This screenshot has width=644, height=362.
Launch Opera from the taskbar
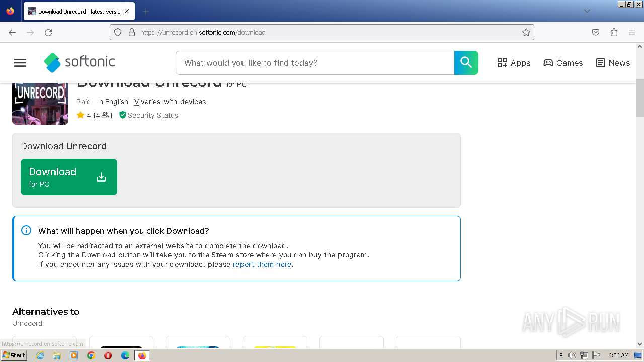coord(108,355)
